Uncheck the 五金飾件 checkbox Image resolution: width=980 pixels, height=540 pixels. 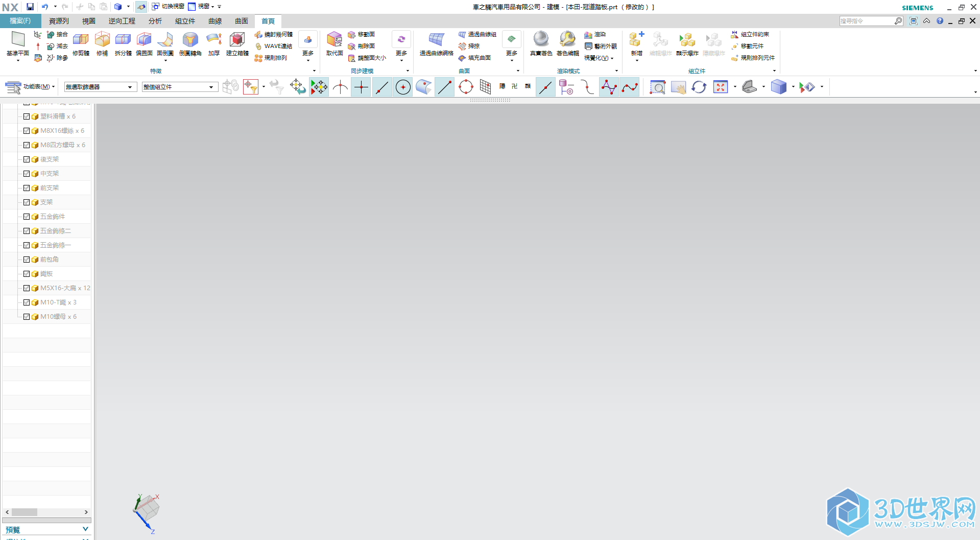[x=27, y=217]
